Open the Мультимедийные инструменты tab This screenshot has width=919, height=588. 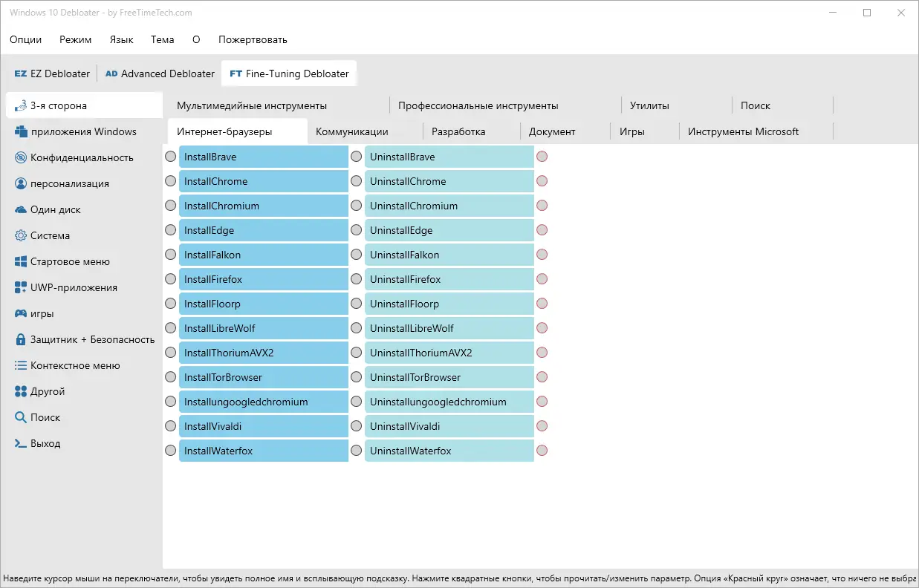pos(252,105)
